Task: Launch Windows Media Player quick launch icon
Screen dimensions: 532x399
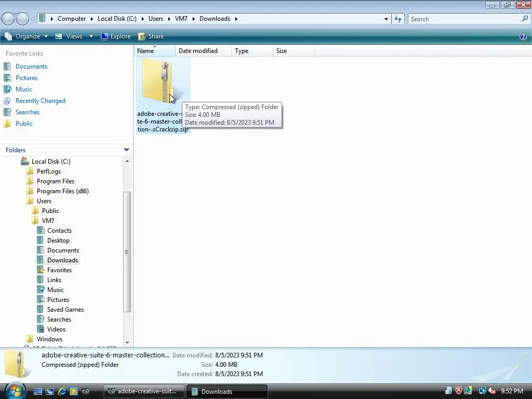Action: click(x=74, y=391)
